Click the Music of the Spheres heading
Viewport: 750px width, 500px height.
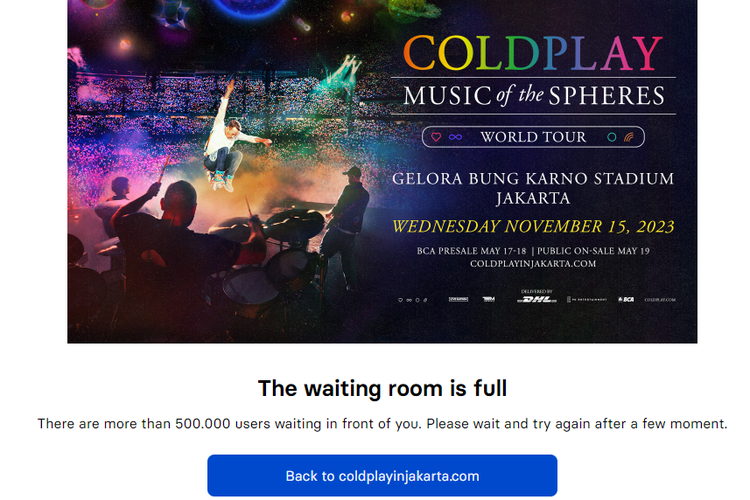533,96
